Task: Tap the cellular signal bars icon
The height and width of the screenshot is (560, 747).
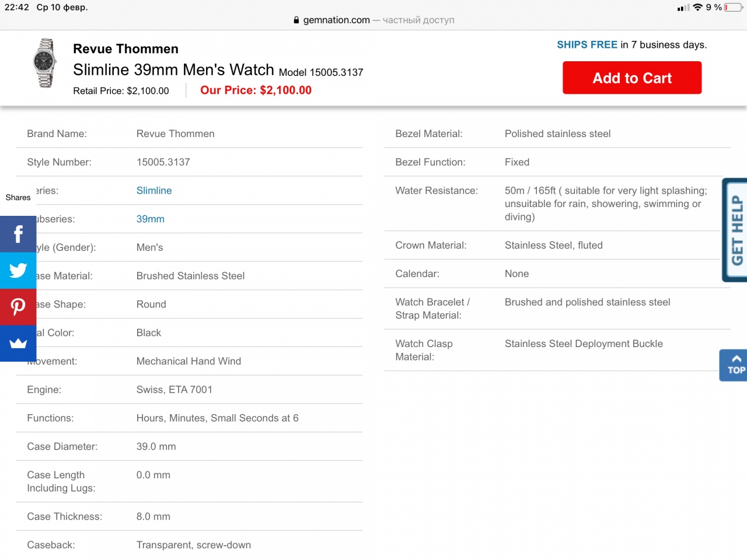Action: click(683, 8)
